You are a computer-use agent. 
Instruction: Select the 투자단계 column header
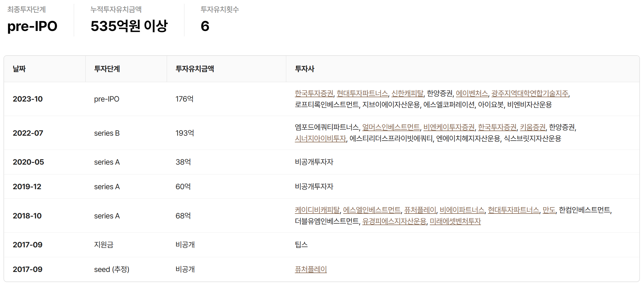coord(107,69)
